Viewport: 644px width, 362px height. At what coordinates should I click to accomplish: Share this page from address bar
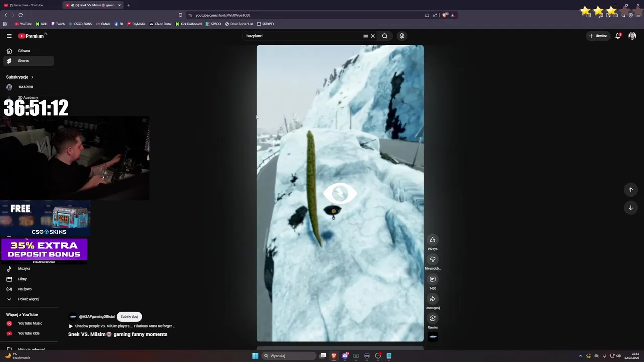point(435,15)
